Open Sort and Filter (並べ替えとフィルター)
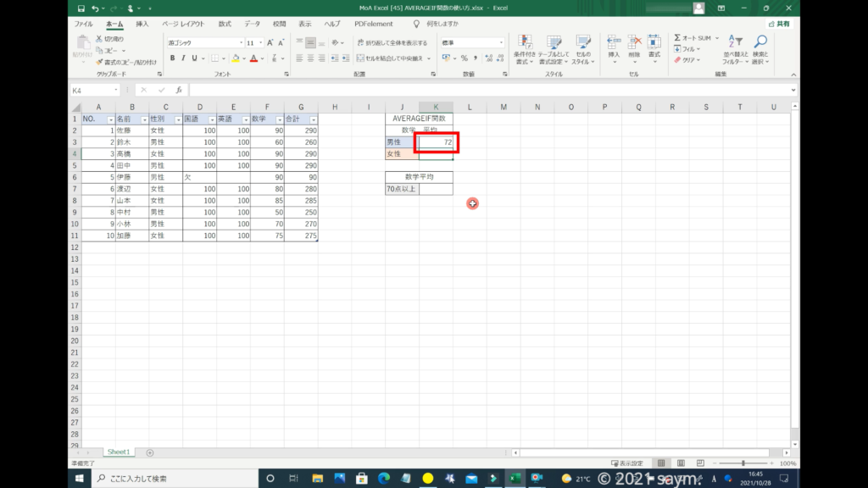868x488 pixels. 733,50
